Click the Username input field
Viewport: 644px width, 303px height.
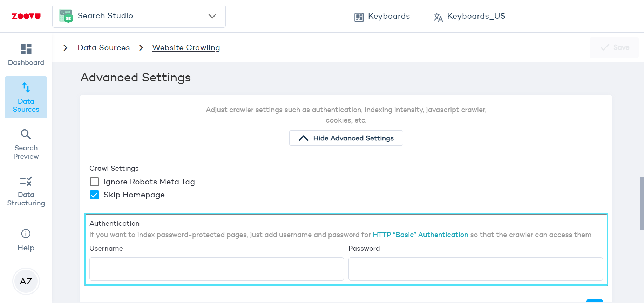(x=216, y=269)
